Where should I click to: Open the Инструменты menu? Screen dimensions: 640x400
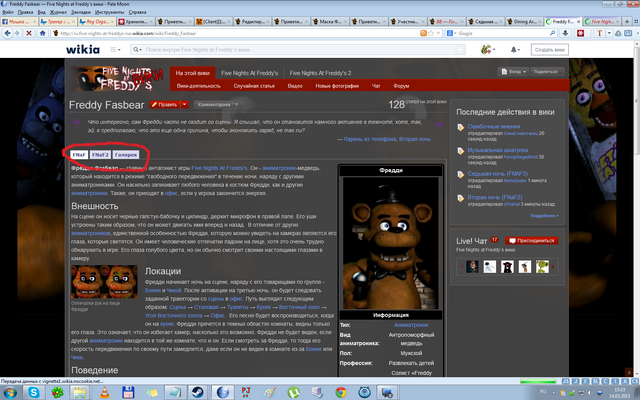pyautogui.click(x=109, y=12)
